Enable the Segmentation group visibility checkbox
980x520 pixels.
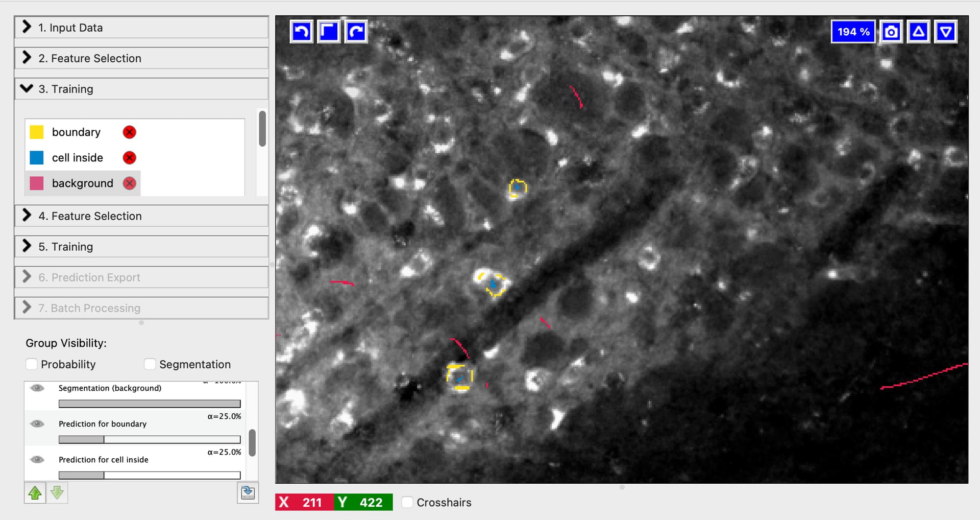tap(150, 364)
